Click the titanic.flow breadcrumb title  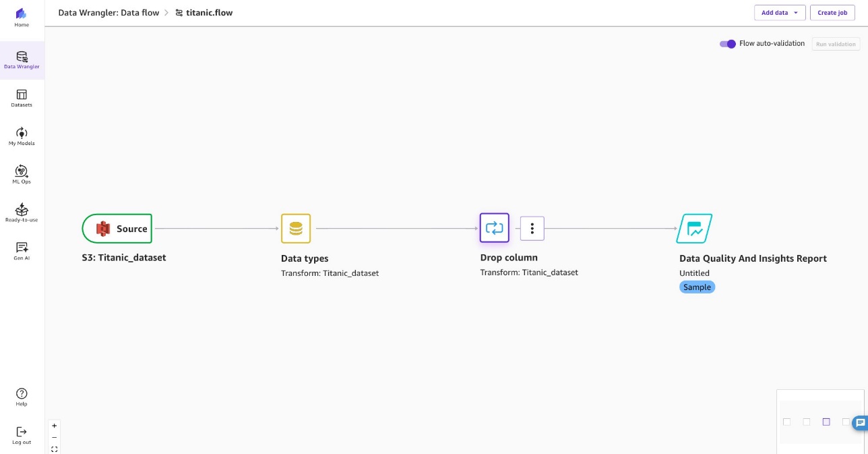(209, 13)
